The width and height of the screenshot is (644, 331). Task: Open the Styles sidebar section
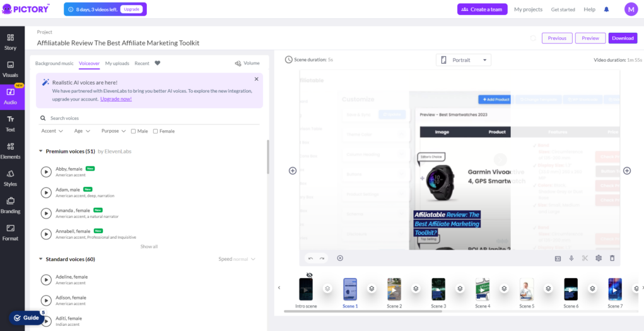(11, 178)
